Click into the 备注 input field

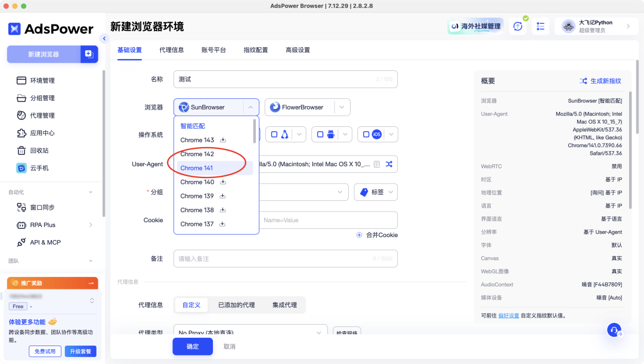tap(286, 259)
